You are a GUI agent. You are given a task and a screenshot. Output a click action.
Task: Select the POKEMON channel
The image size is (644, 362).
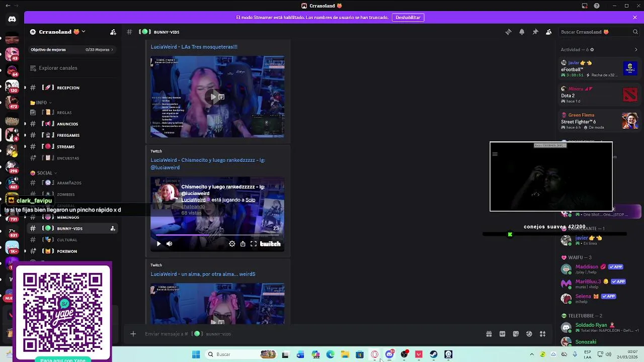click(73, 251)
